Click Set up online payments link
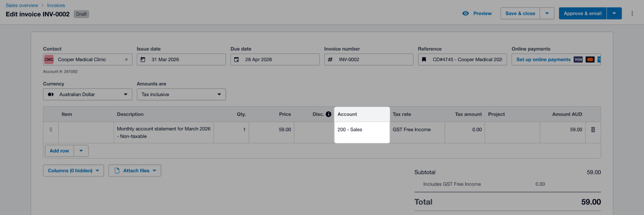644x215 pixels. coord(543,60)
